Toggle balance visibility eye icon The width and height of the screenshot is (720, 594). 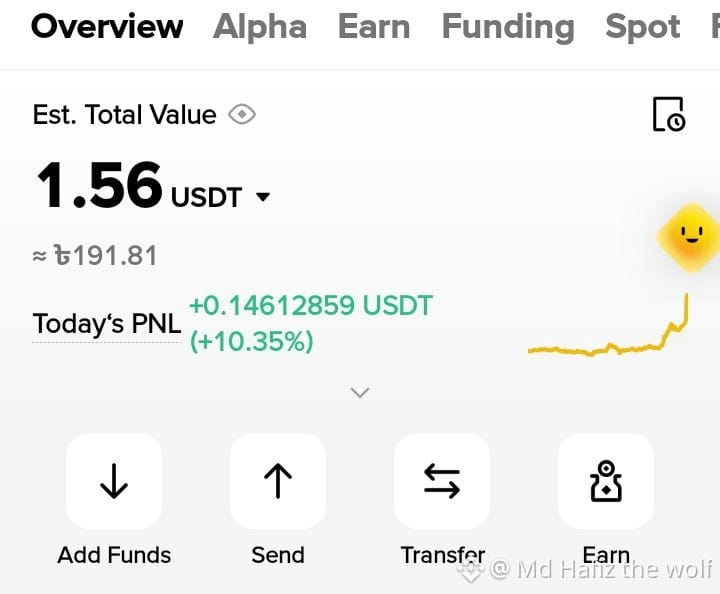242,114
